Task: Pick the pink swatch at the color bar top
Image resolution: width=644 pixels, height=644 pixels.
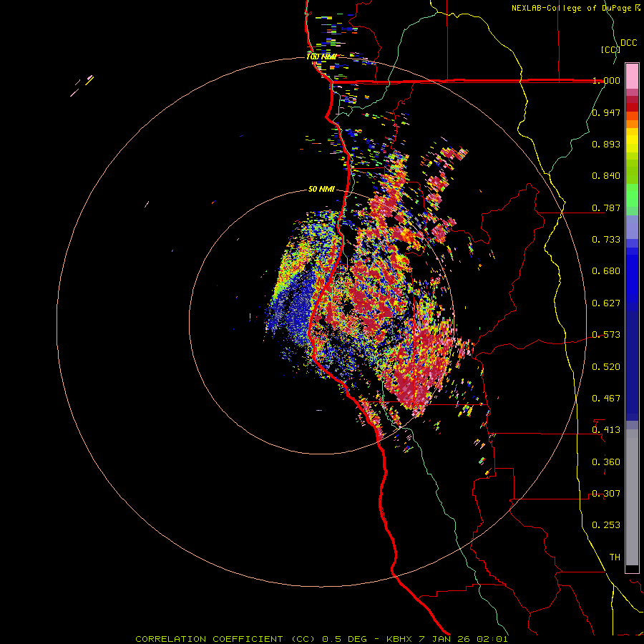Action: (x=632, y=74)
